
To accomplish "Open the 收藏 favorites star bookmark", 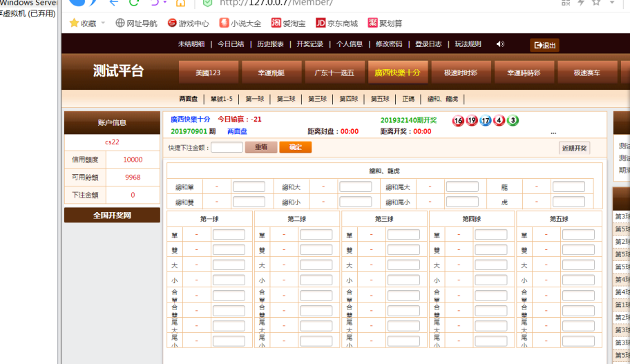I will point(83,23).
